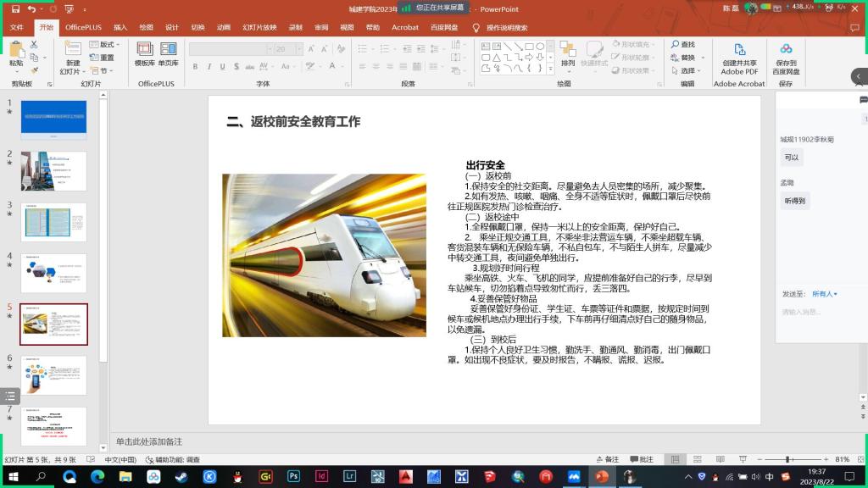Image resolution: width=868 pixels, height=488 pixels.
Task: Open the 'Send to: Everyone' recipient dropdown
Action: point(824,294)
